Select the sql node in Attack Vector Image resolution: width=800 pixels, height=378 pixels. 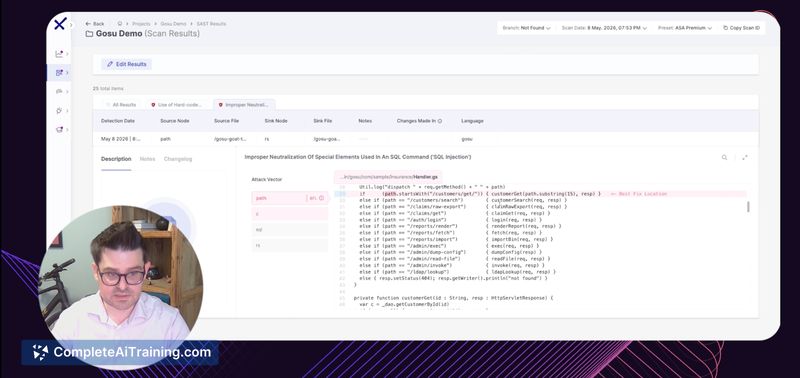click(289, 230)
